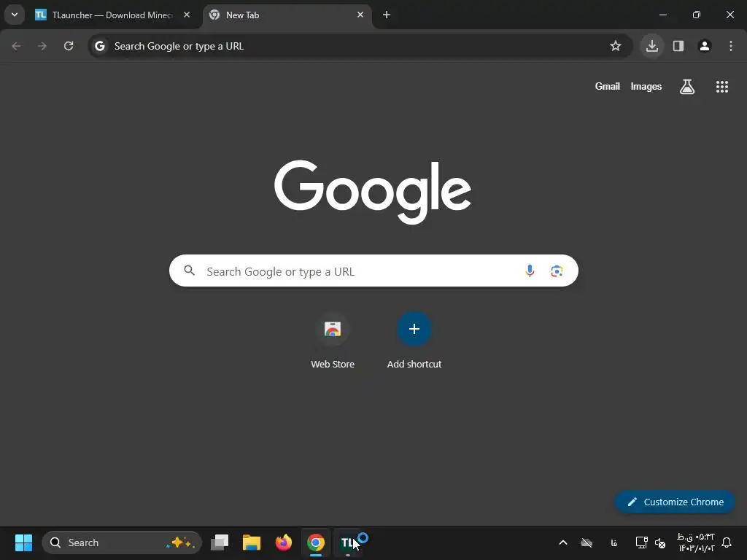The image size is (747, 560).
Task: Start voice search with the microphone
Action: [530, 271]
